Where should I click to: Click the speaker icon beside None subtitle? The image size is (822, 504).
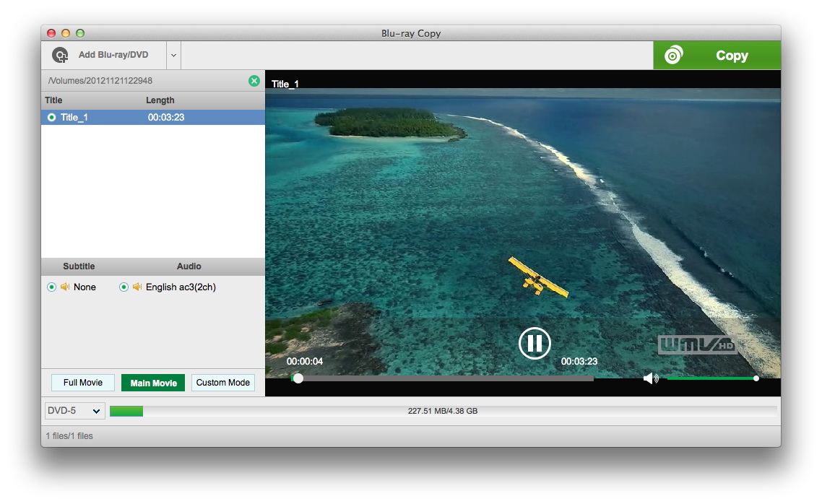click(x=65, y=287)
